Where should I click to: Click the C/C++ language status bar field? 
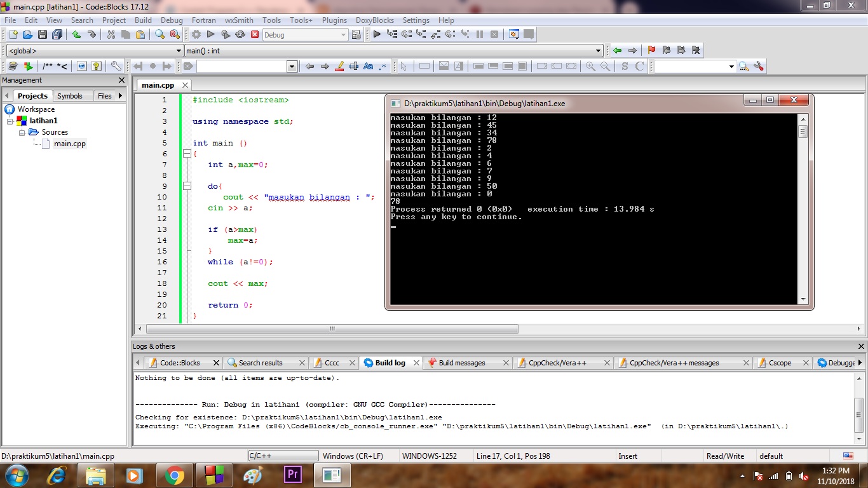coord(283,456)
